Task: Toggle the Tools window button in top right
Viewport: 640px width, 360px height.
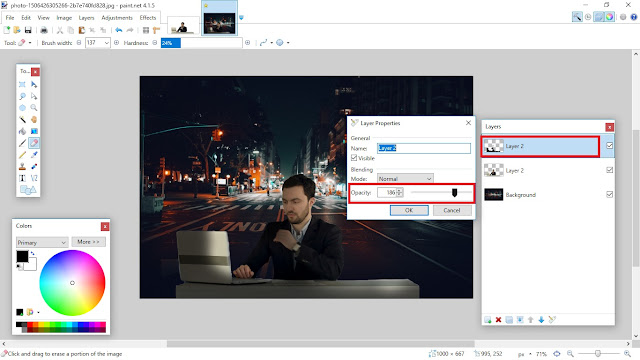Action: tap(577, 17)
